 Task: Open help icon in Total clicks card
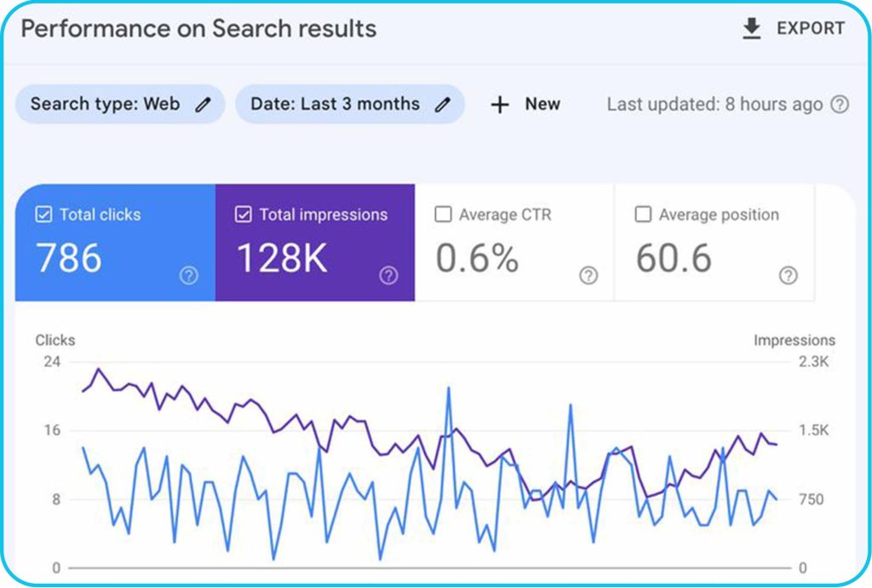pos(188,275)
